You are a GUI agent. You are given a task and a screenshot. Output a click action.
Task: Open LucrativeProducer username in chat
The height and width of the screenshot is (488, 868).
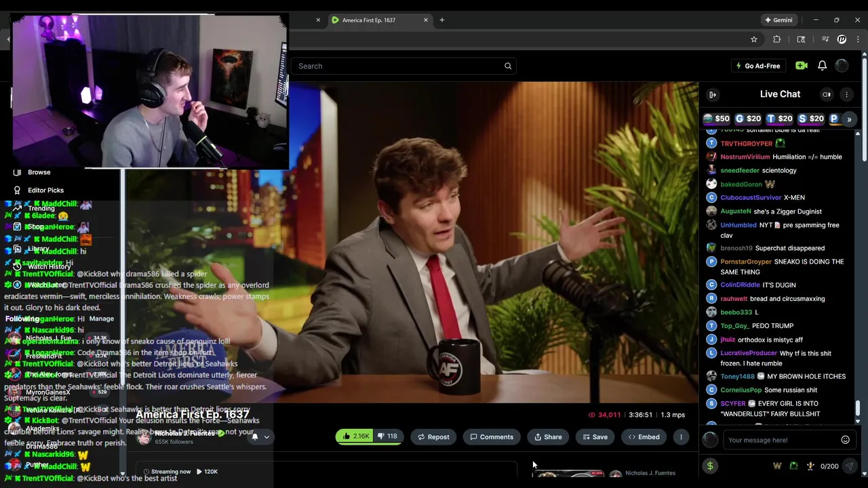tap(749, 353)
